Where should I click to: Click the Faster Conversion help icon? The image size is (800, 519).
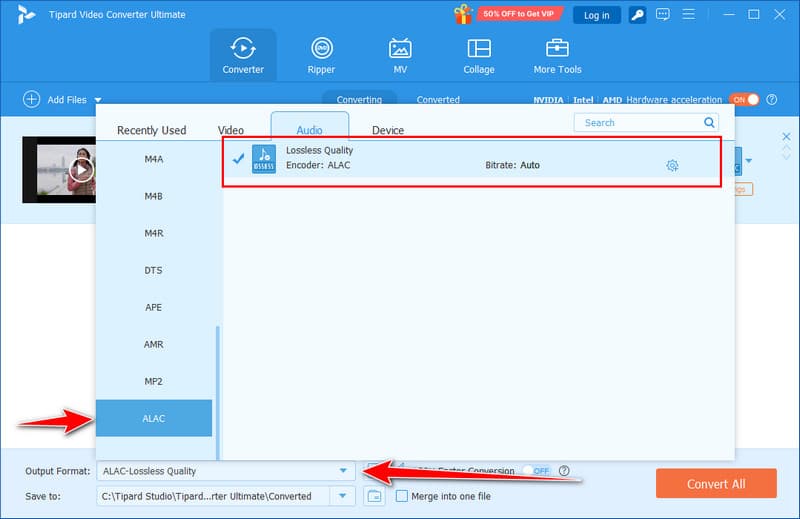point(564,471)
